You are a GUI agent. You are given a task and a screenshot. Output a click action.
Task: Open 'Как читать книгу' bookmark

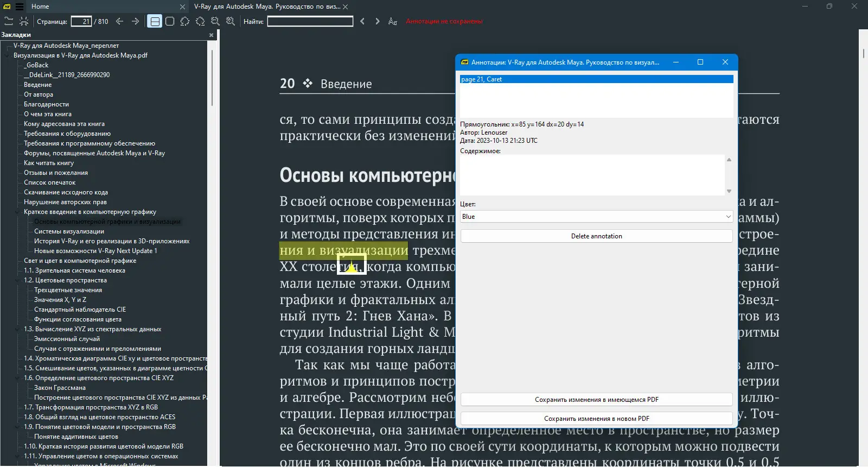[x=49, y=163]
